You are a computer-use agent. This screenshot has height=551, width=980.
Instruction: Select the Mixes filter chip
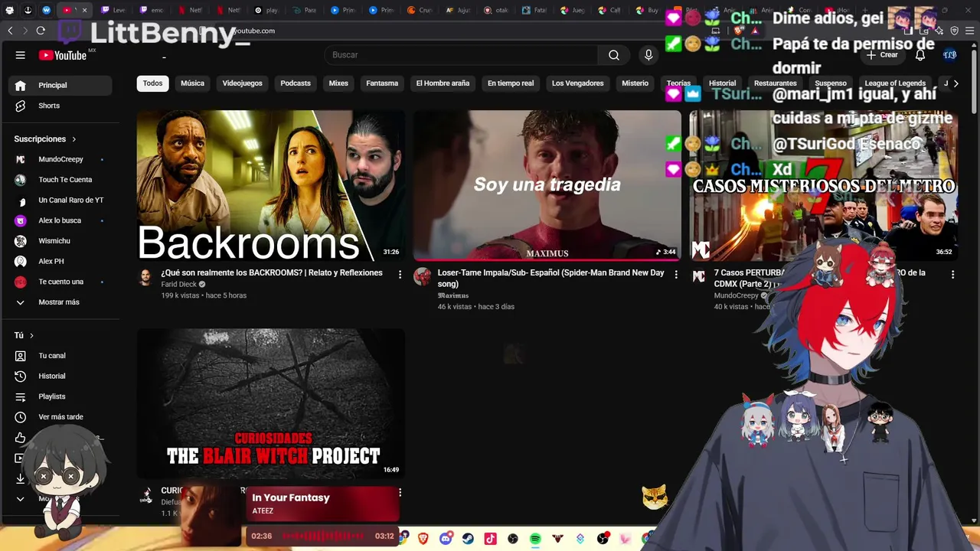338,83
